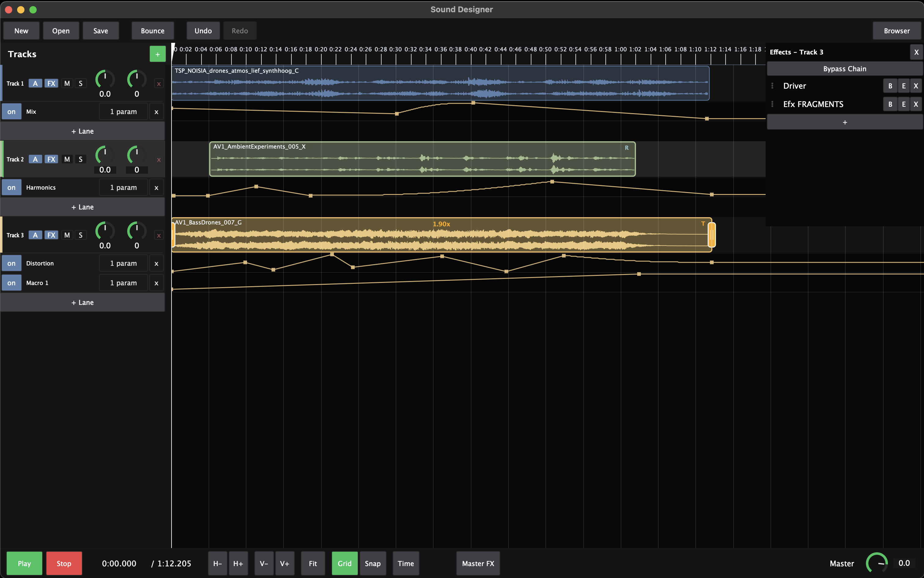Open Macro 1 lane 1 param dropdown

123,283
